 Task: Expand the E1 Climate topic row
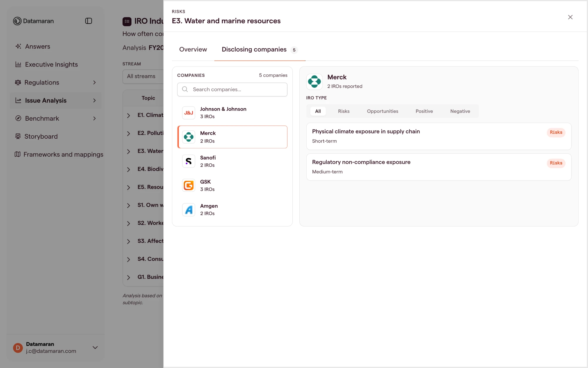[128, 115]
